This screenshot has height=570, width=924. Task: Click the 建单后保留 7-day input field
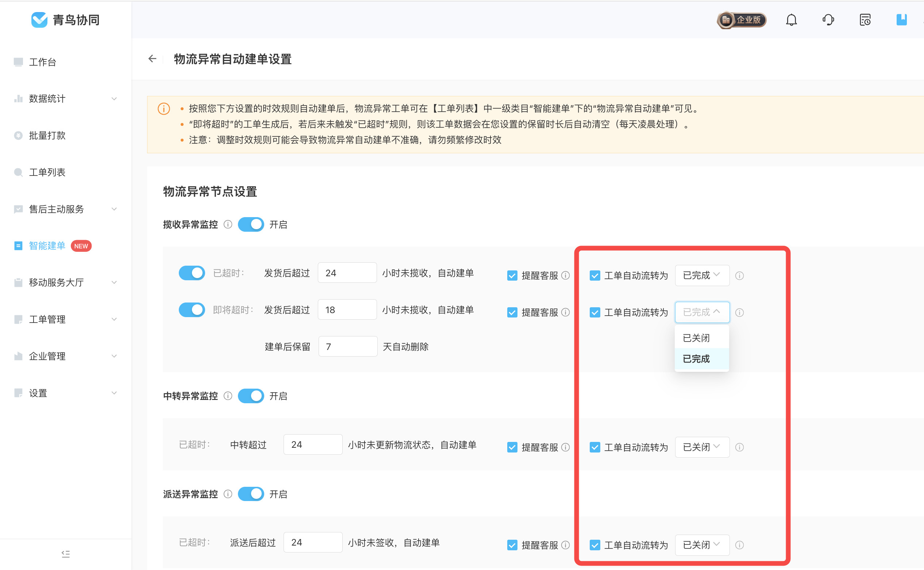point(348,346)
